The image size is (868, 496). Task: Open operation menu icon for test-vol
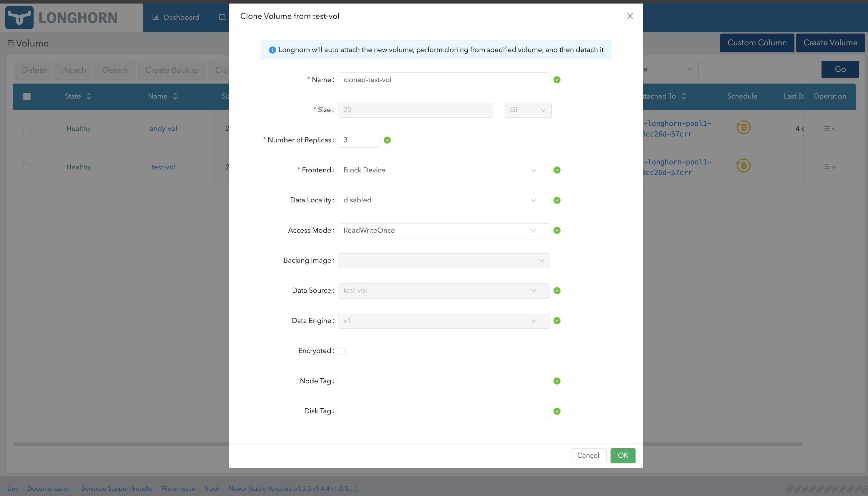point(829,167)
